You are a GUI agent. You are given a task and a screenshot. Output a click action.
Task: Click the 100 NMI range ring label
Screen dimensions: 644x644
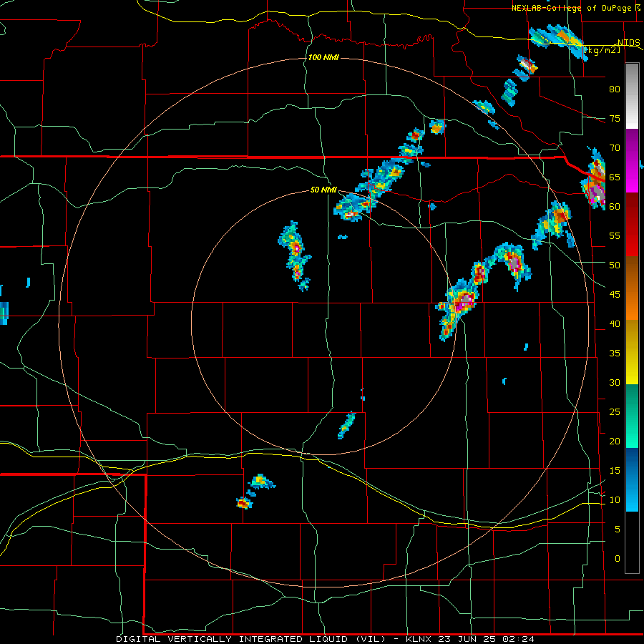click(323, 57)
